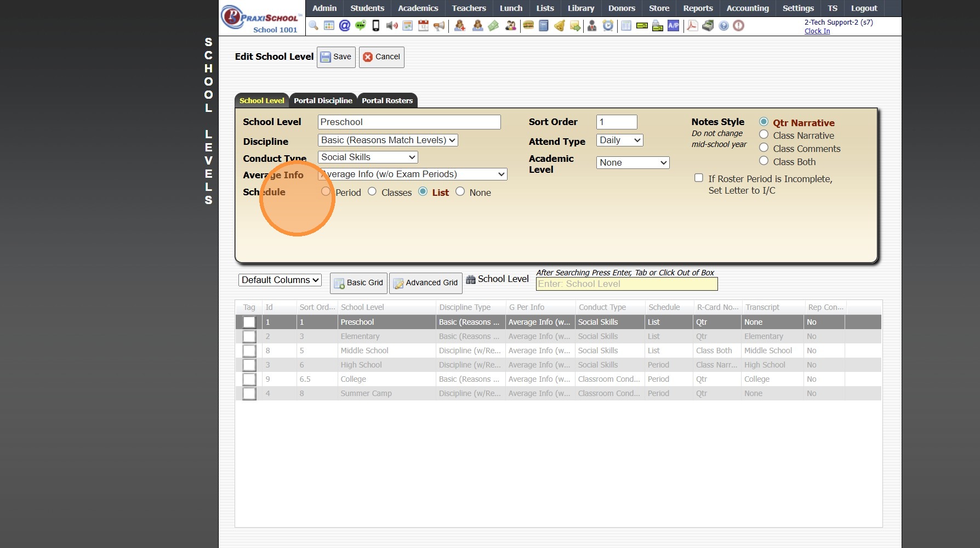Select the Classes schedule option

pos(372,191)
